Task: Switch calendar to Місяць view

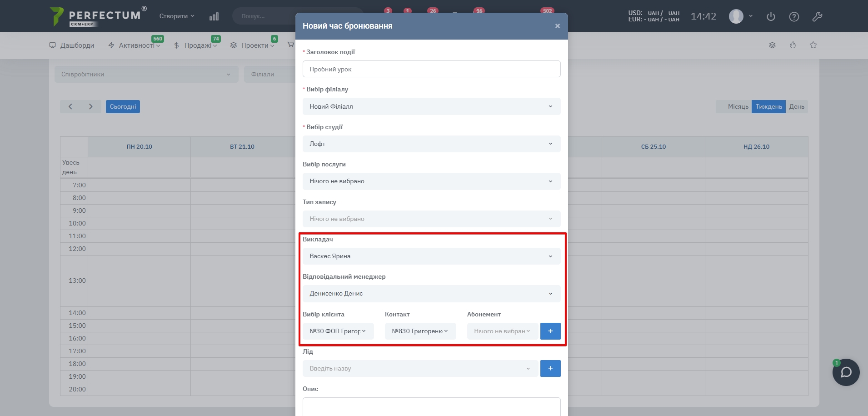Action: pos(738,106)
